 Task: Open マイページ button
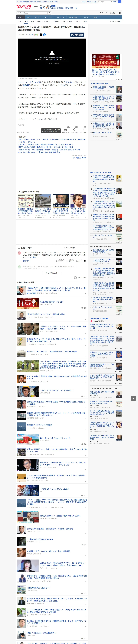pyautogui.click(x=103, y=13)
